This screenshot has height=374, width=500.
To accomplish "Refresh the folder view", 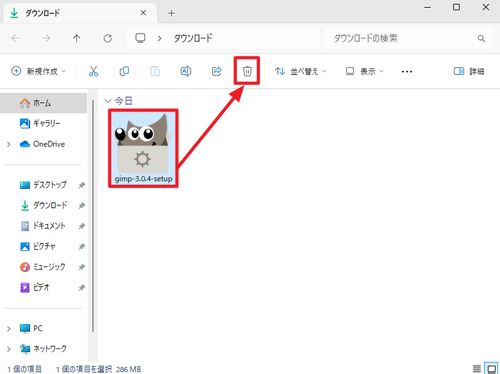I will click(x=107, y=38).
